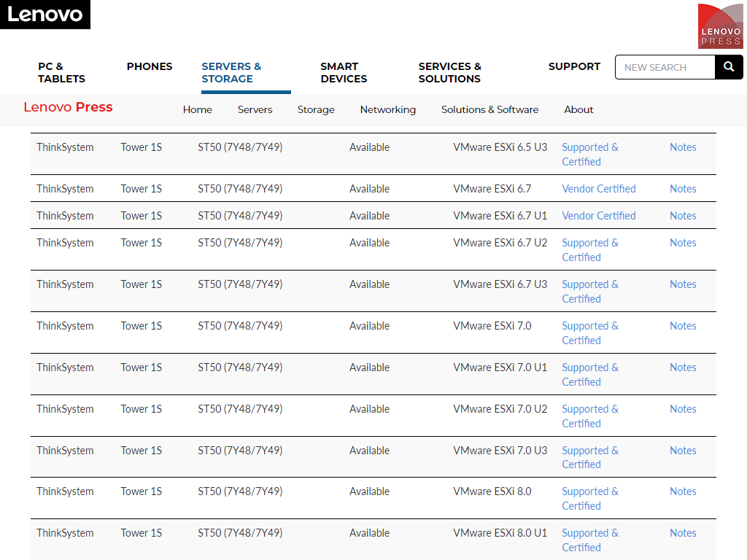Open Notes for VMware ESXi 6.7 U3
This screenshot has height=560, width=747.
683,284
